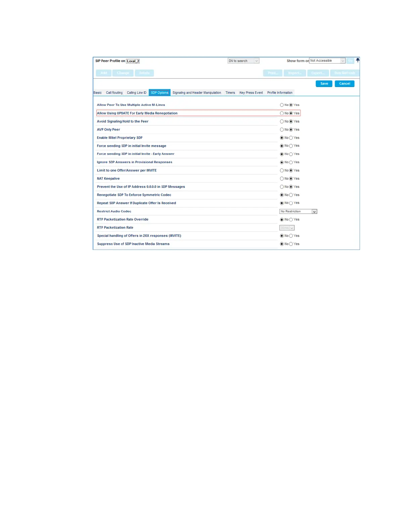Viewport: 411px width, 532px height.
Task: Disable NAT Keepalive by selecting No
Action: point(282,179)
